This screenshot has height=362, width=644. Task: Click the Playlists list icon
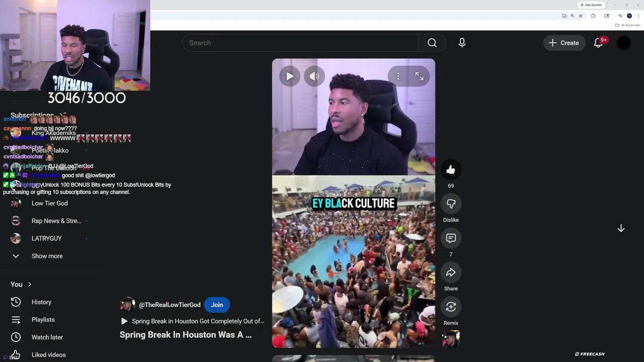click(16, 320)
